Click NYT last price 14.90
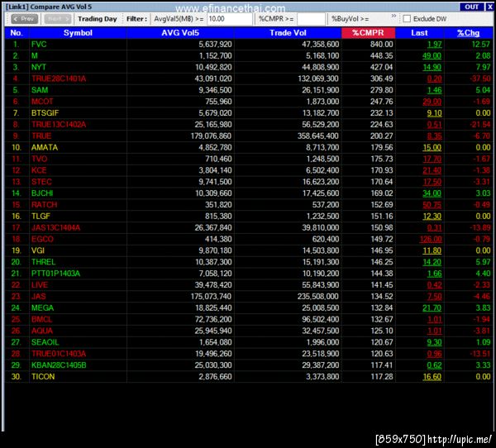 click(x=432, y=67)
